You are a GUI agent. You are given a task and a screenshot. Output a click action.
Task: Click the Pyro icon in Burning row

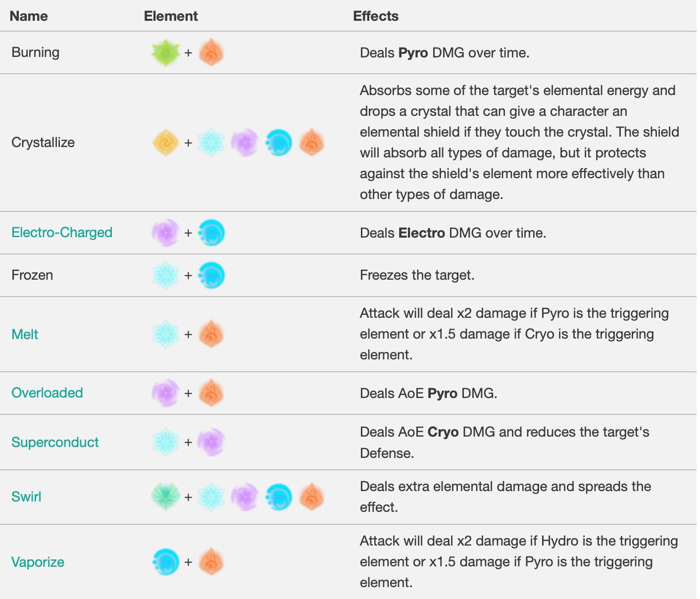tap(211, 52)
